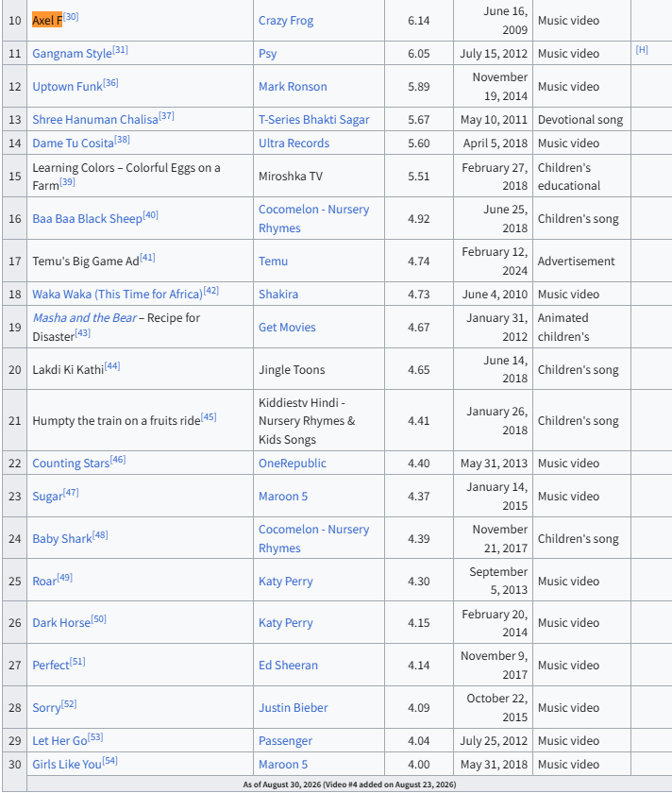Open the Psy uploader link
The height and width of the screenshot is (793, 672).
(x=267, y=54)
